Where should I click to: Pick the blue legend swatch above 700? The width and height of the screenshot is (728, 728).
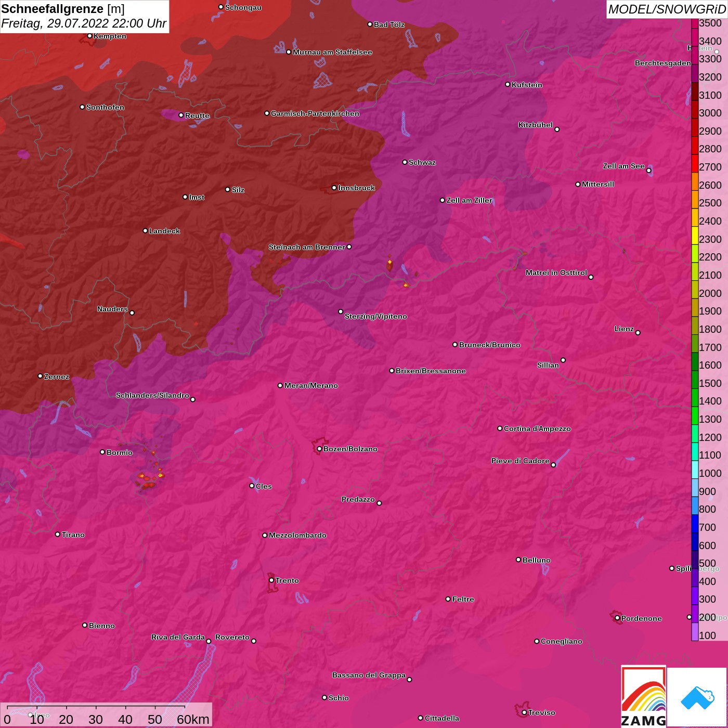695,523
